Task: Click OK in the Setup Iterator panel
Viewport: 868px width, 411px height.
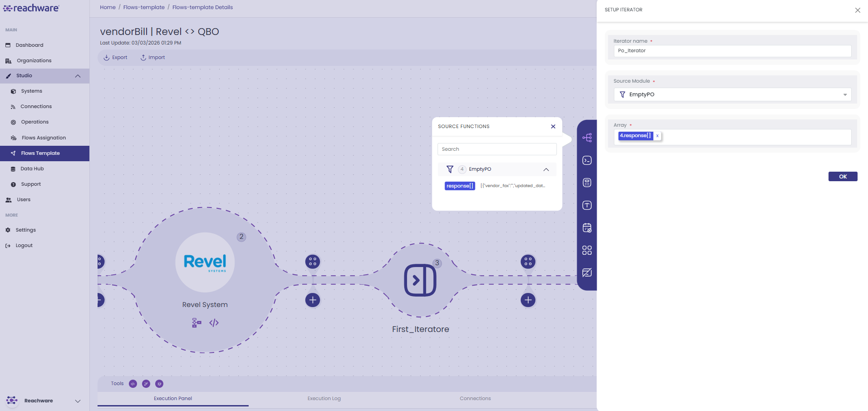Action: pyautogui.click(x=843, y=177)
